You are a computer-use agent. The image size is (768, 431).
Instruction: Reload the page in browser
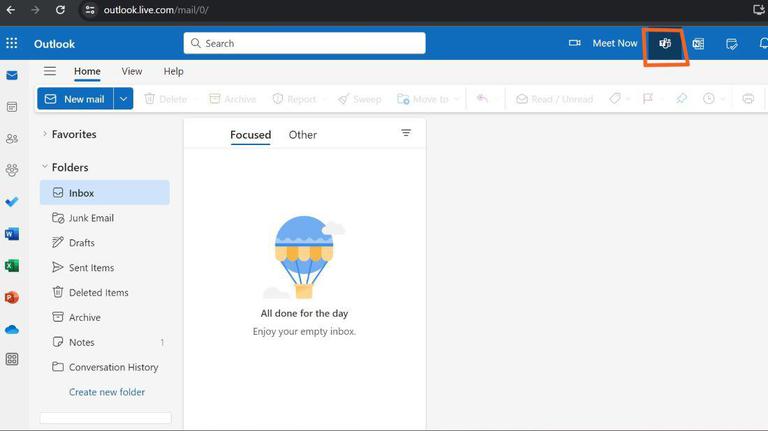coord(60,10)
